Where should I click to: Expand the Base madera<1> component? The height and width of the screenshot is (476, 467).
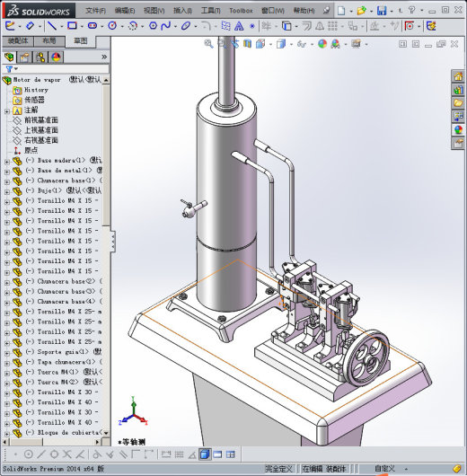click(7, 162)
